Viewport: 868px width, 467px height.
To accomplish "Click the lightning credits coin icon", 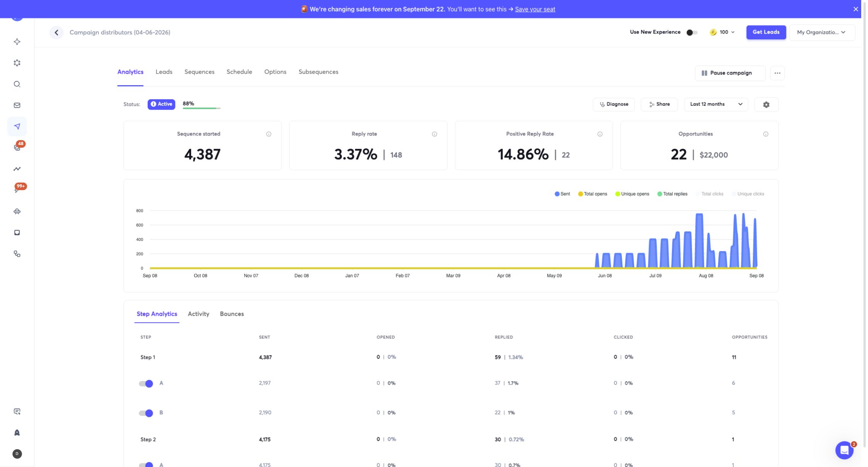I will [713, 32].
